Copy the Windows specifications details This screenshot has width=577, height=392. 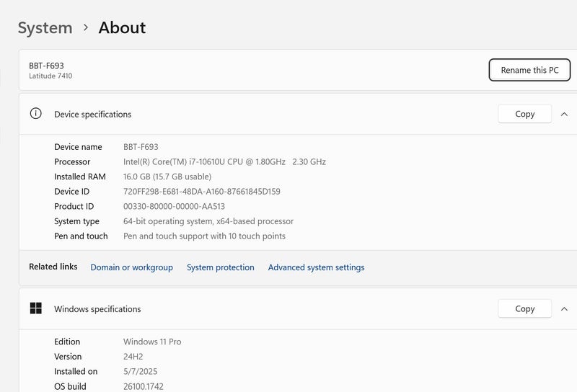[524, 308]
